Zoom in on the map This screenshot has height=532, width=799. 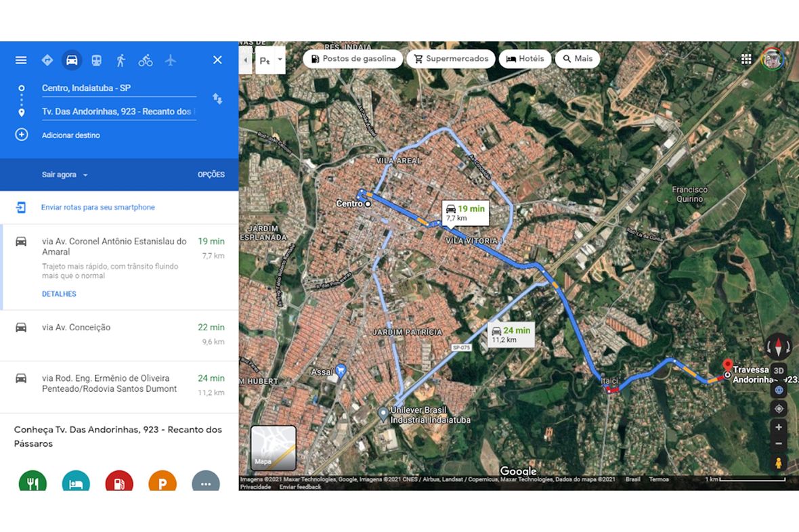click(x=779, y=428)
